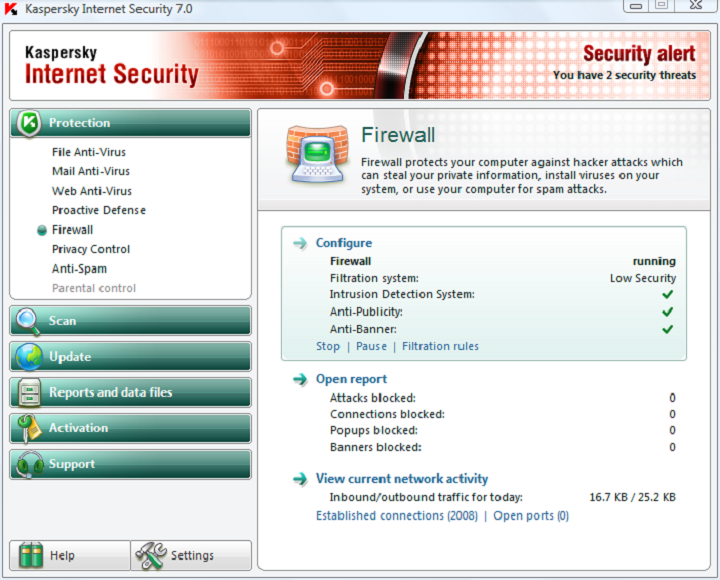Click the Help button
Image resolution: width=720 pixels, height=580 pixels.
(x=70, y=556)
